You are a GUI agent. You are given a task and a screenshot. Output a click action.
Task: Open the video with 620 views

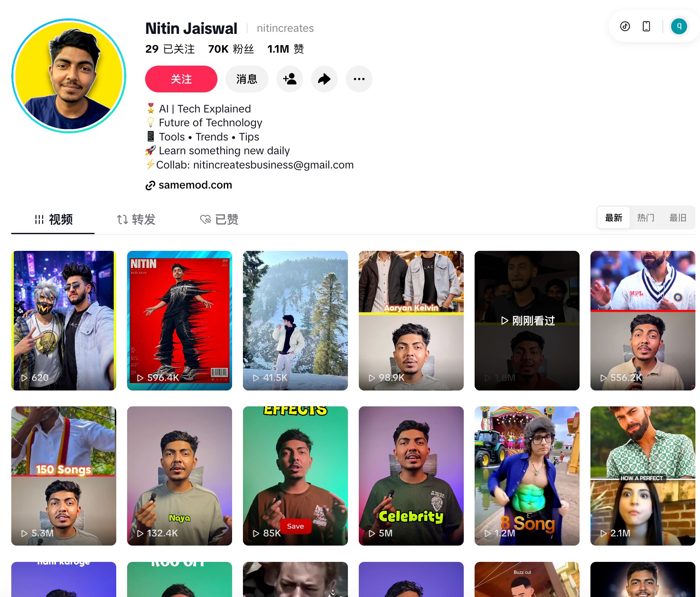pos(64,321)
